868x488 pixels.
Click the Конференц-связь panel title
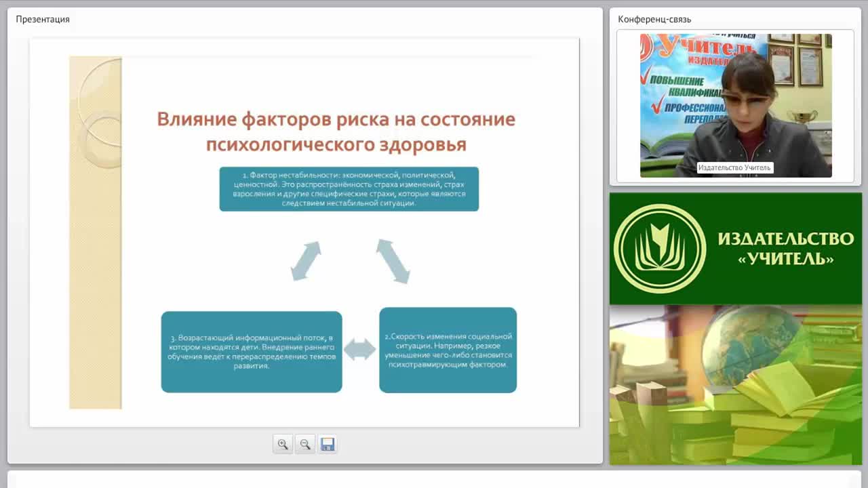[x=654, y=19]
